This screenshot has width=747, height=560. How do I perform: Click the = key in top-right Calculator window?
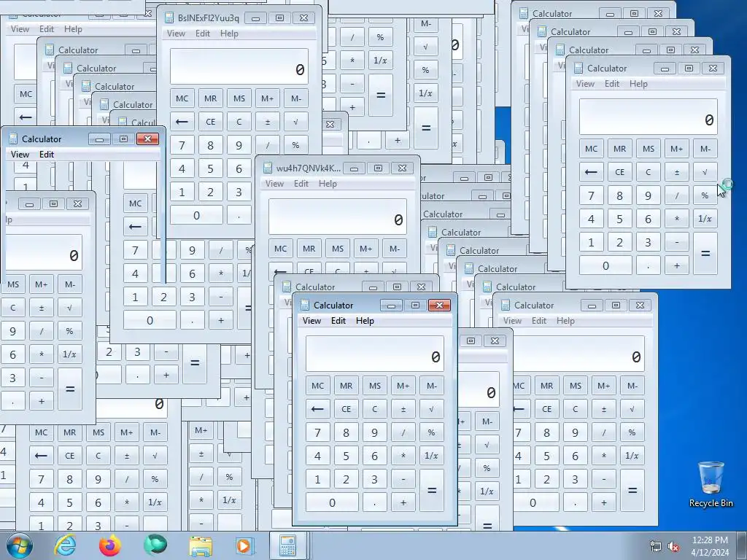pyautogui.click(x=705, y=253)
